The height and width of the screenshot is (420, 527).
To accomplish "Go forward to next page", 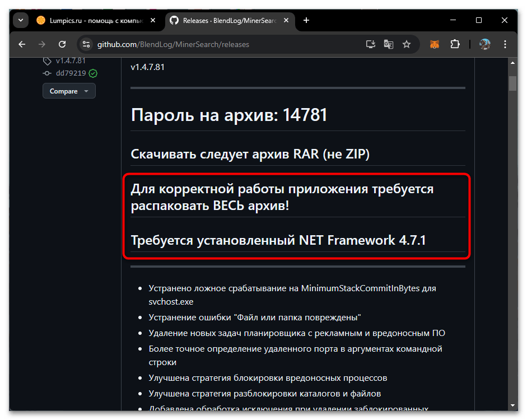I will coord(42,44).
